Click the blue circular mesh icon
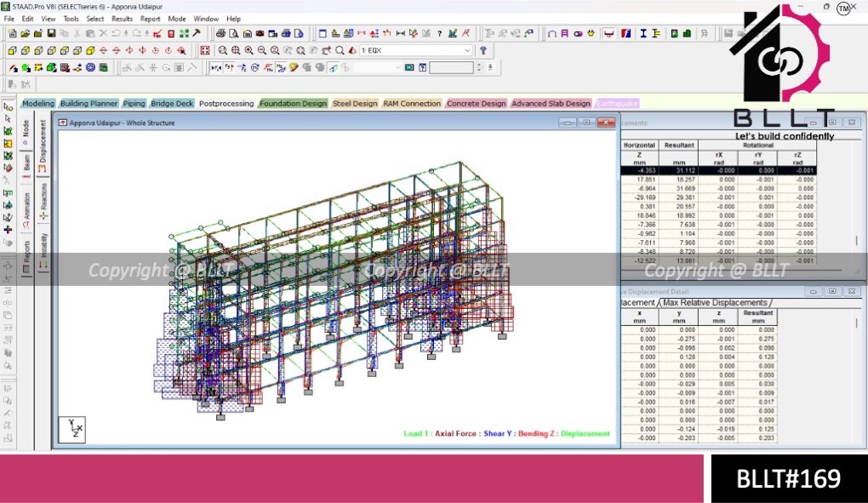 pyautogui.click(x=90, y=67)
